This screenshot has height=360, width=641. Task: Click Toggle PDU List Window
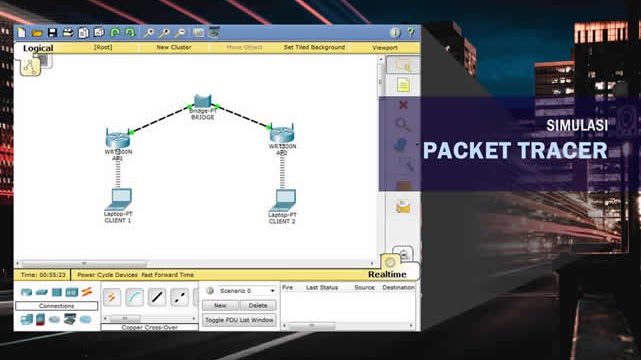click(x=239, y=320)
